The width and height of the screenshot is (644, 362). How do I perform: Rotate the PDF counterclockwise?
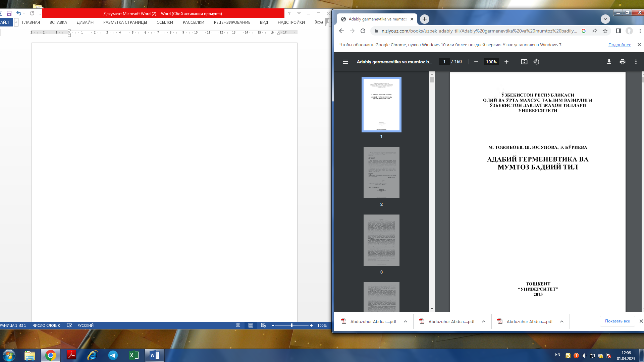coord(536,62)
